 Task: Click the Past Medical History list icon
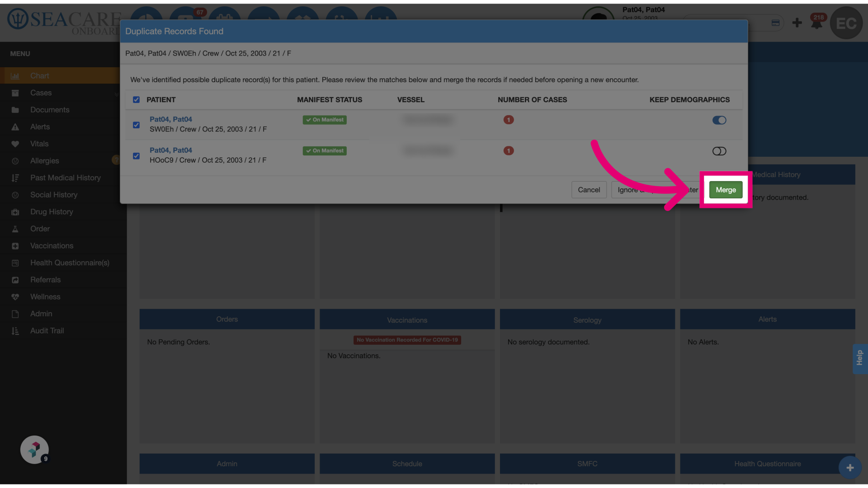(x=15, y=178)
